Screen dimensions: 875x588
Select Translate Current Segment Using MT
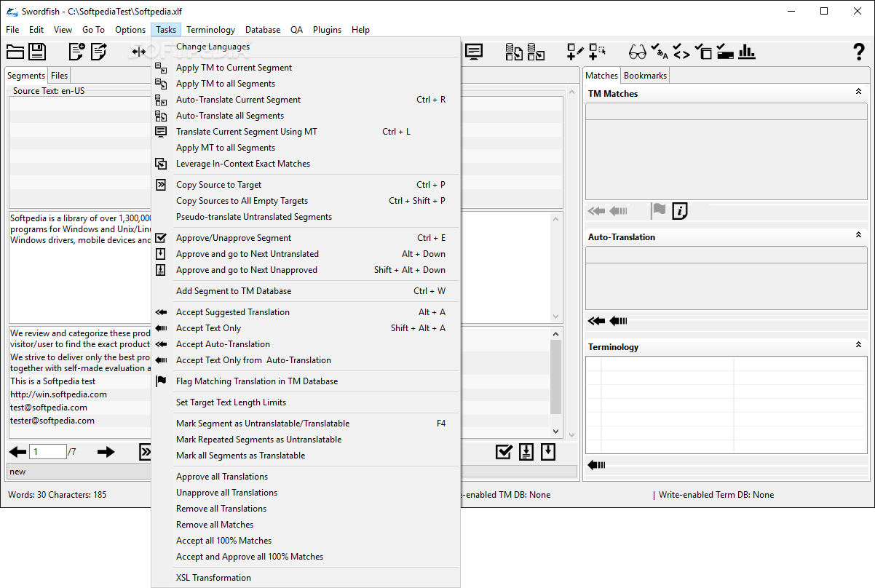[x=306, y=132]
